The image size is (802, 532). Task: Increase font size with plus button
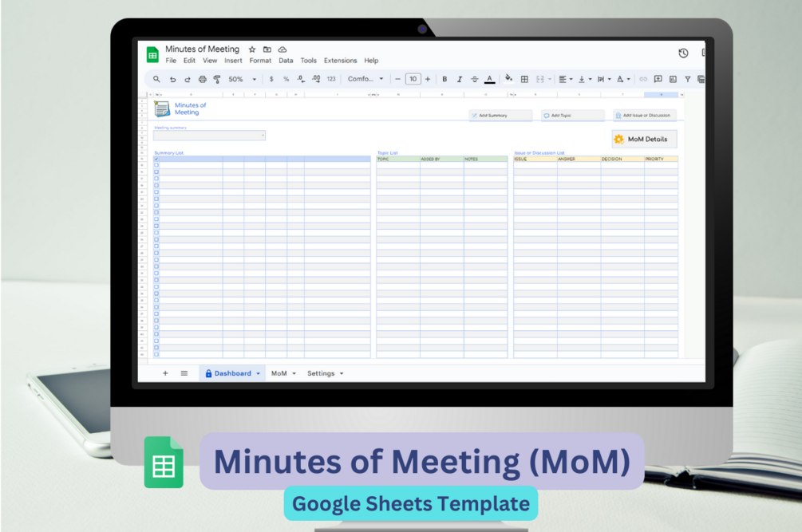(x=428, y=79)
